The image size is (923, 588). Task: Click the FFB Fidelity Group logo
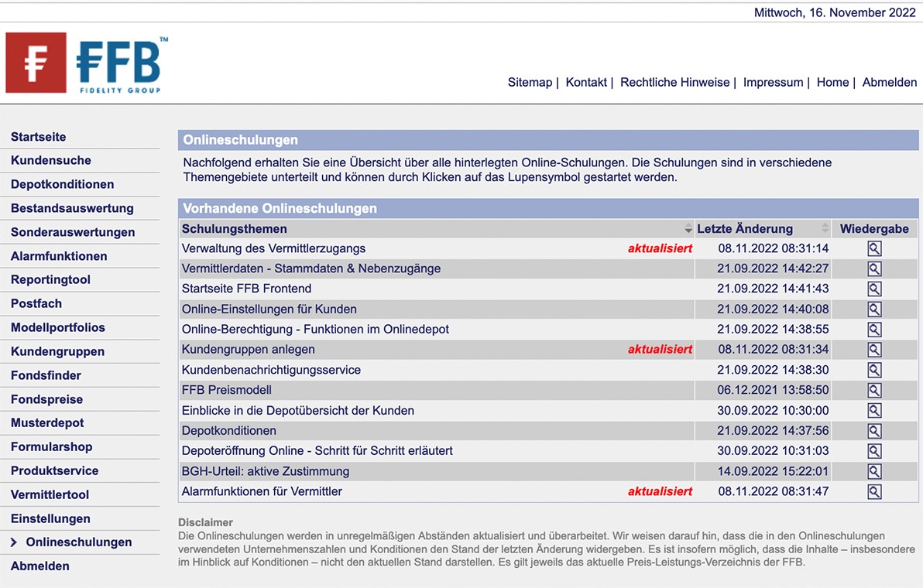[x=87, y=63]
